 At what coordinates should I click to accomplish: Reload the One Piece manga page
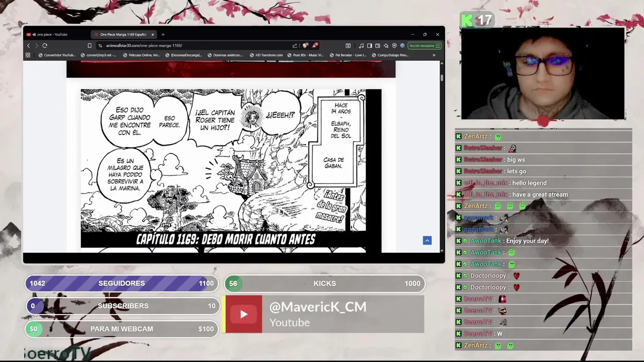pyautogui.click(x=45, y=46)
